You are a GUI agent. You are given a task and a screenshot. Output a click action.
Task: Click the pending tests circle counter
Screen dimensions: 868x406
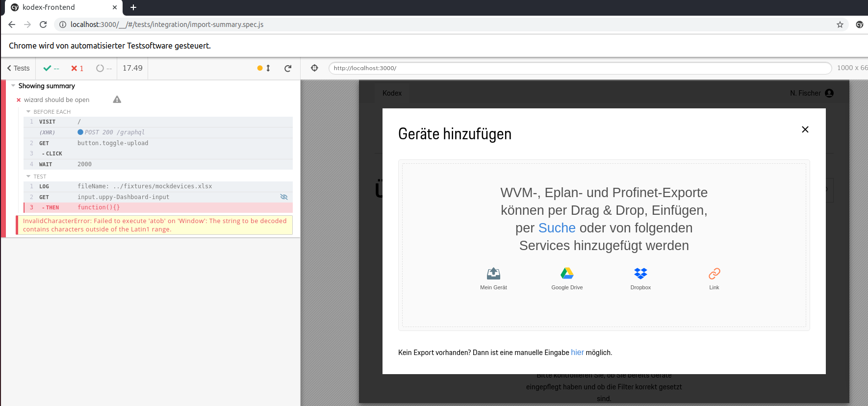coord(104,68)
